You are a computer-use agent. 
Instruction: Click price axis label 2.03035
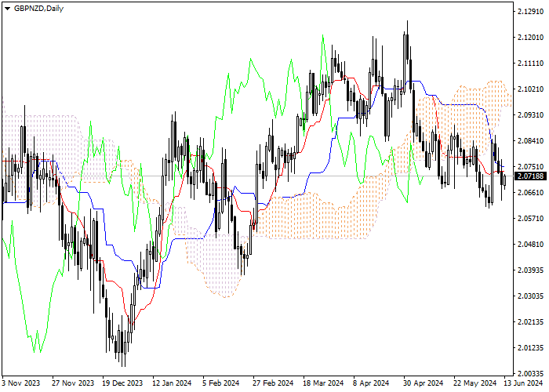(x=530, y=296)
